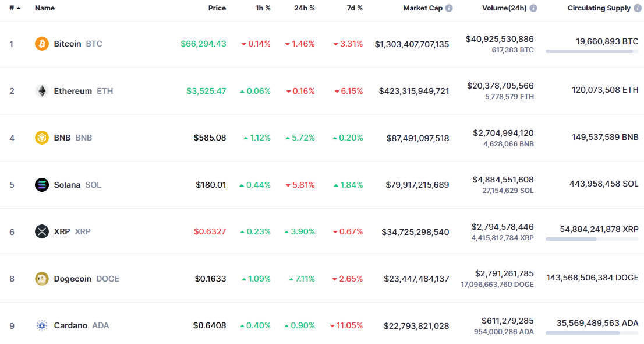
Task: Click Cardano 7d change 11.05%
Action: [x=346, y=325]
